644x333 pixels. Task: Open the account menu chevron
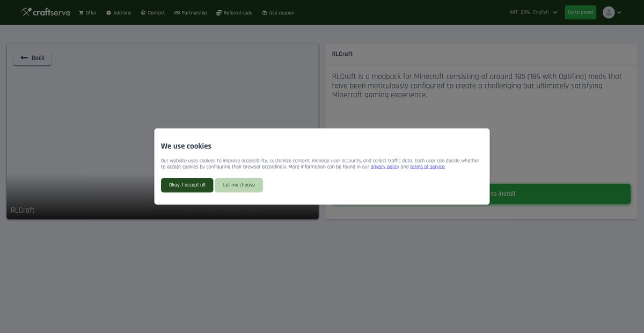click(x=619, y=12)
